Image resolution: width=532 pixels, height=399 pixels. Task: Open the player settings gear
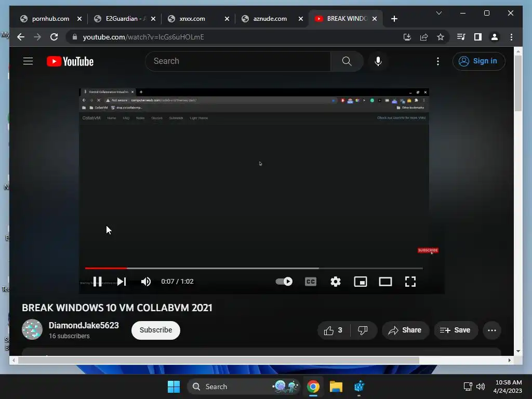click(336, 282)
